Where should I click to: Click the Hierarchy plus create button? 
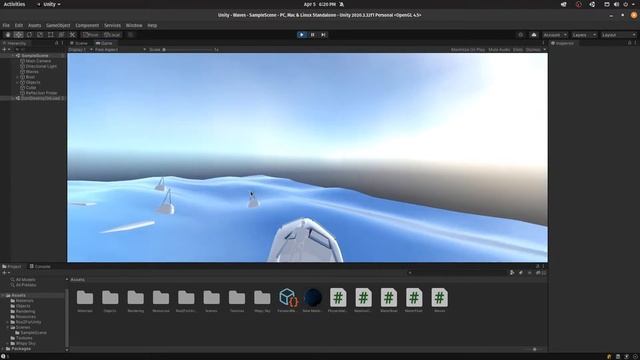point(5,49)
